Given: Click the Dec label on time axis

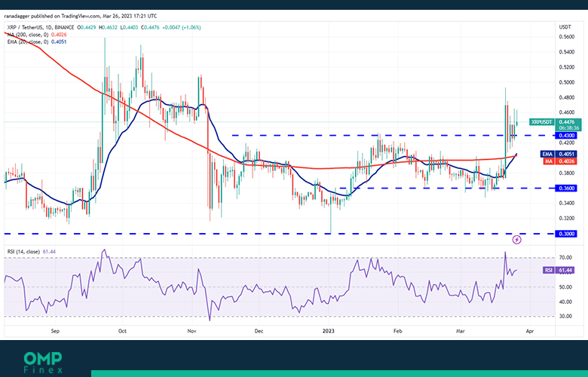Looking at the screenshot, I should tap(259, 331).
